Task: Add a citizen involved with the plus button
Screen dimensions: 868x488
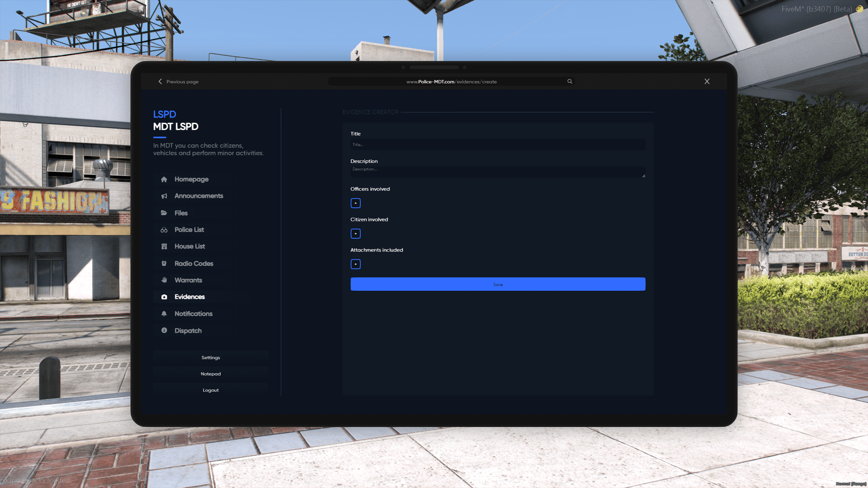Action: tap(355, 233)
